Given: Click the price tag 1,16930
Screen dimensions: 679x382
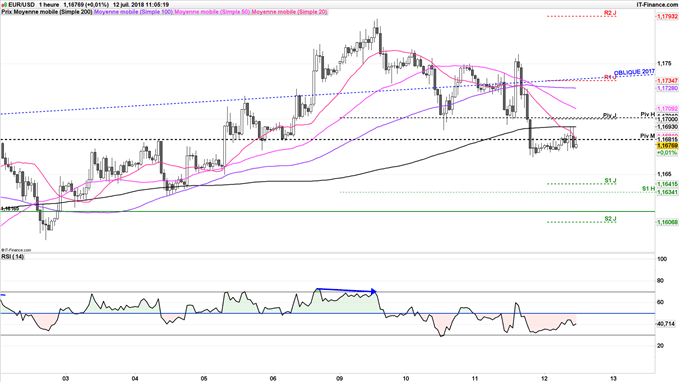Looking at the screenshot, I should 667,126.
